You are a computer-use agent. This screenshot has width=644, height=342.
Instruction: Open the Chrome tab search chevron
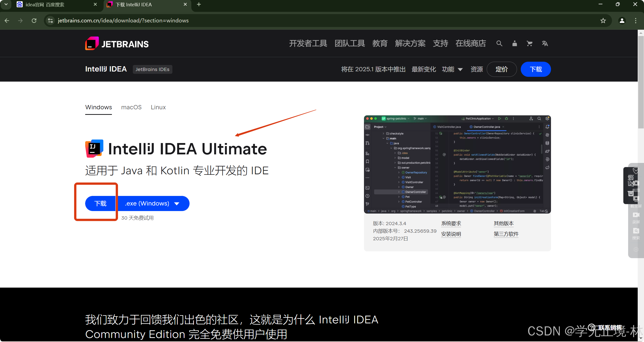(6, 5)
